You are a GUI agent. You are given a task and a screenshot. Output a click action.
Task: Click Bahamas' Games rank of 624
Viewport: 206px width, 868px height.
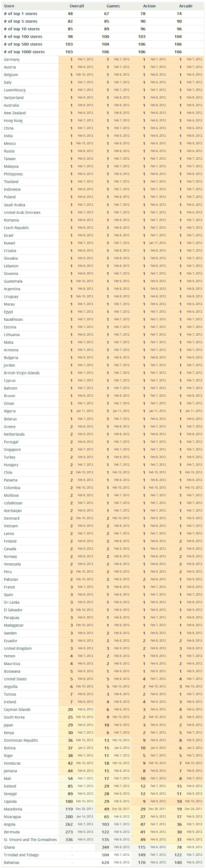coord(105,863)
